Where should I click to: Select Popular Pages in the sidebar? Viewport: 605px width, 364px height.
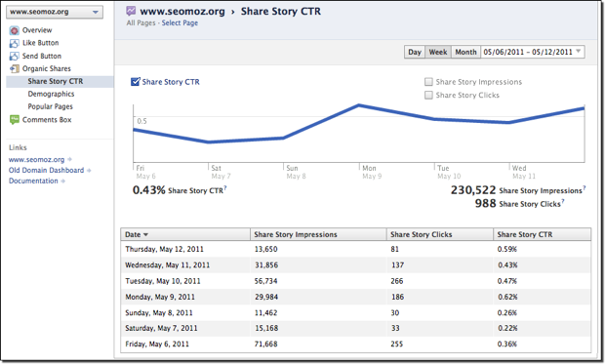(50, 107)
